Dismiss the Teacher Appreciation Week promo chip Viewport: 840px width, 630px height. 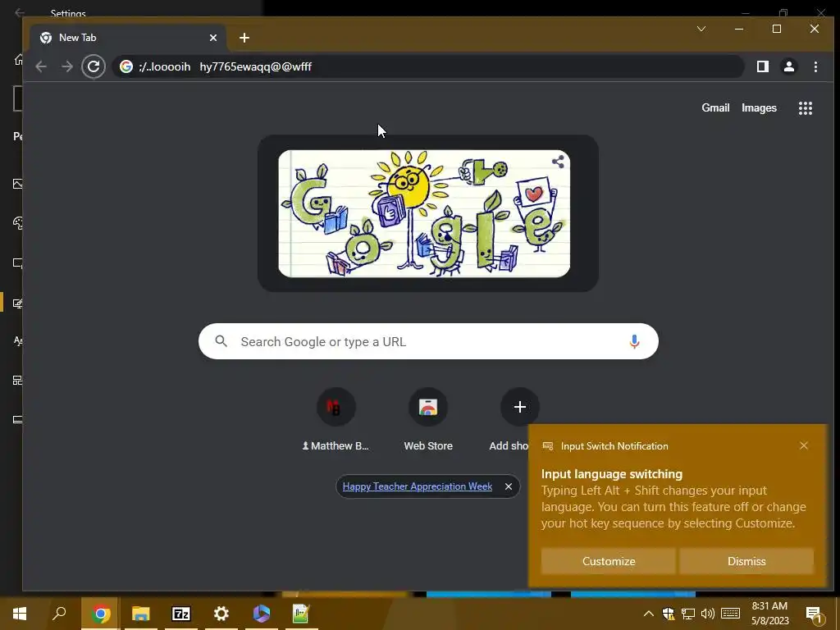[x=509, y=486]
